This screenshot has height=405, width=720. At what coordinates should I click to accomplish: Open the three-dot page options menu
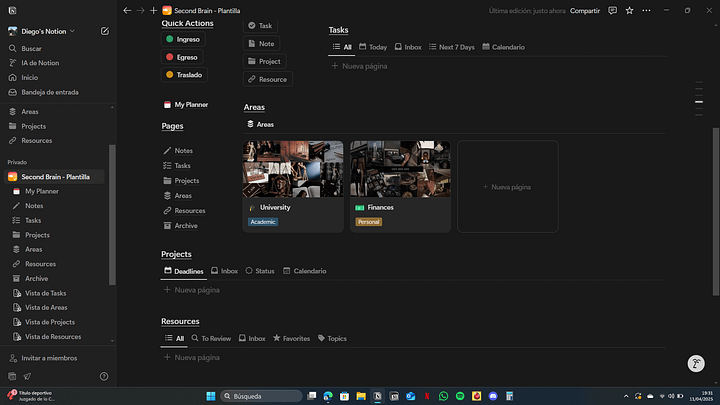coord(646,11)
